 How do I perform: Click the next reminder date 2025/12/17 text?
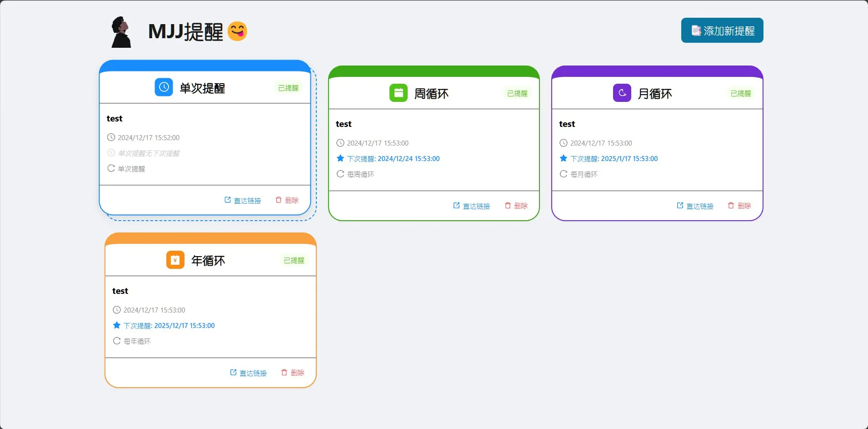coord(184,326)
